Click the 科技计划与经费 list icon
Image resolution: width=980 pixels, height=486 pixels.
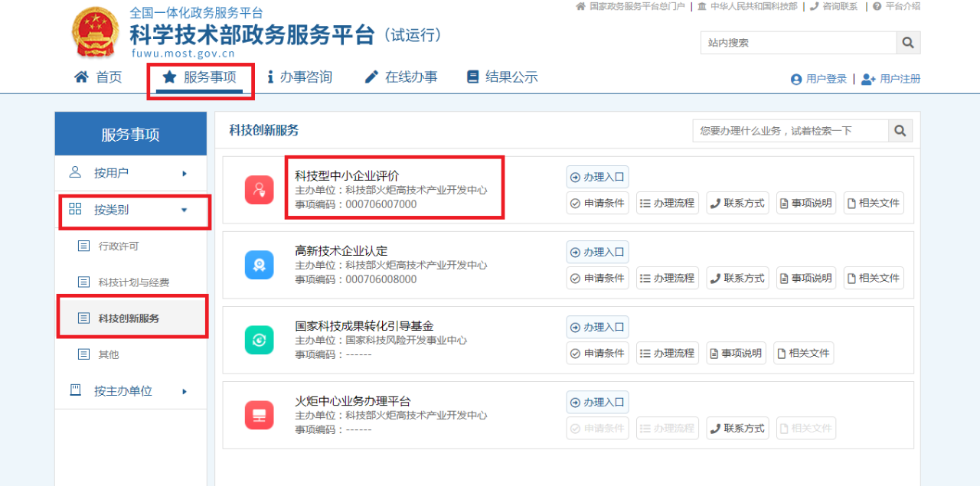[x=83, y=282]
